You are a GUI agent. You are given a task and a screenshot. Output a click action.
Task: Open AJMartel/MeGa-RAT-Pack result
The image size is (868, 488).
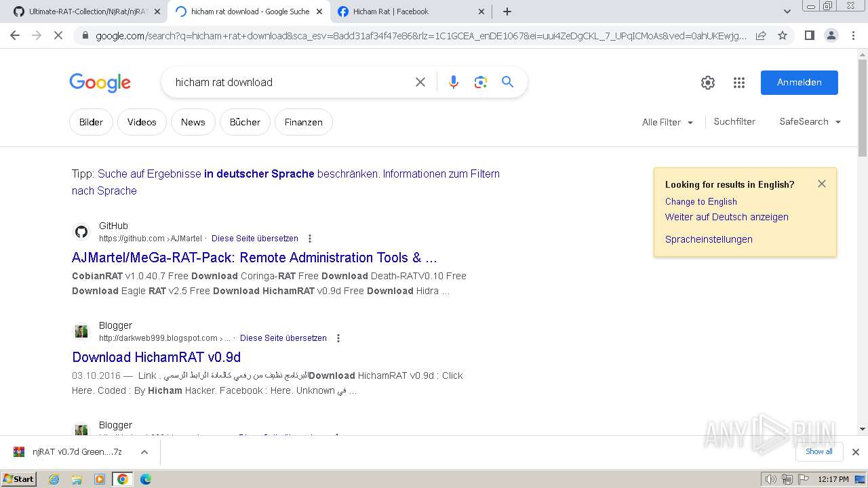pos(254,258)
